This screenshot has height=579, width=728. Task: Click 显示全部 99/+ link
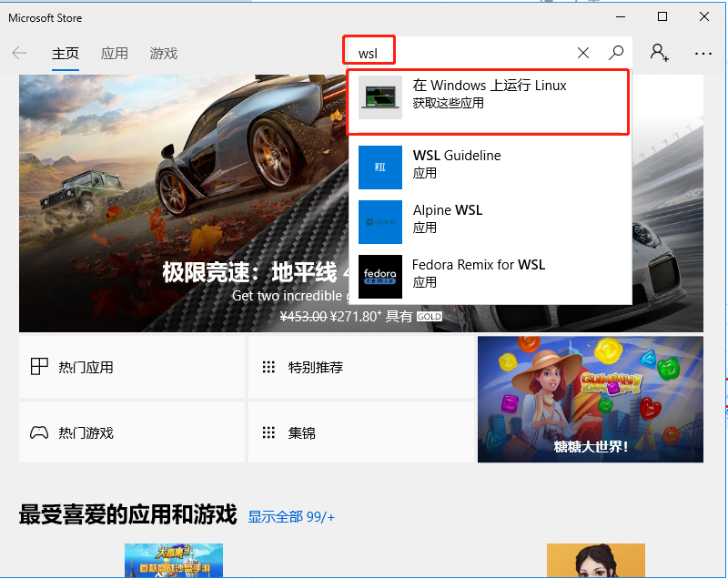point(291,517)
